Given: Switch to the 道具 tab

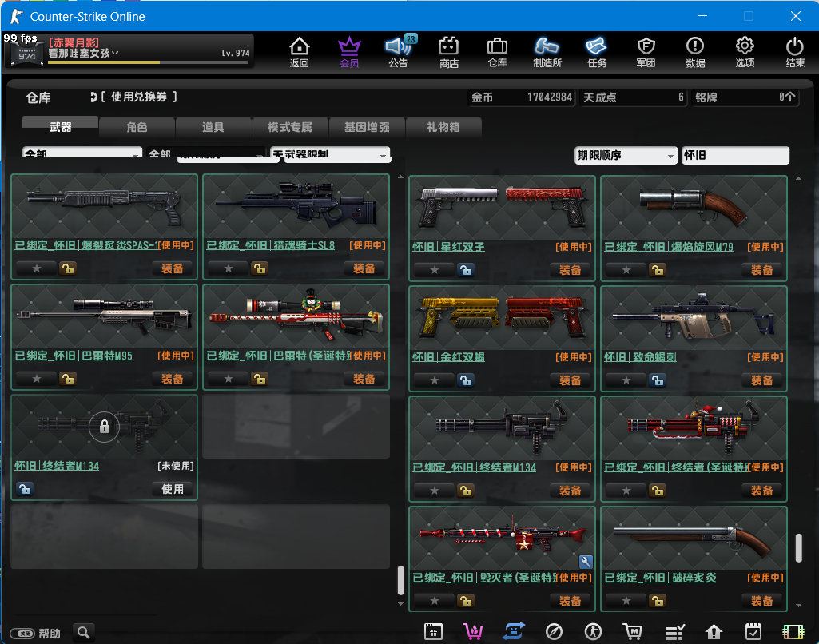Looking at the screenshot, I should pyautogui.click(x=213, y=127).
